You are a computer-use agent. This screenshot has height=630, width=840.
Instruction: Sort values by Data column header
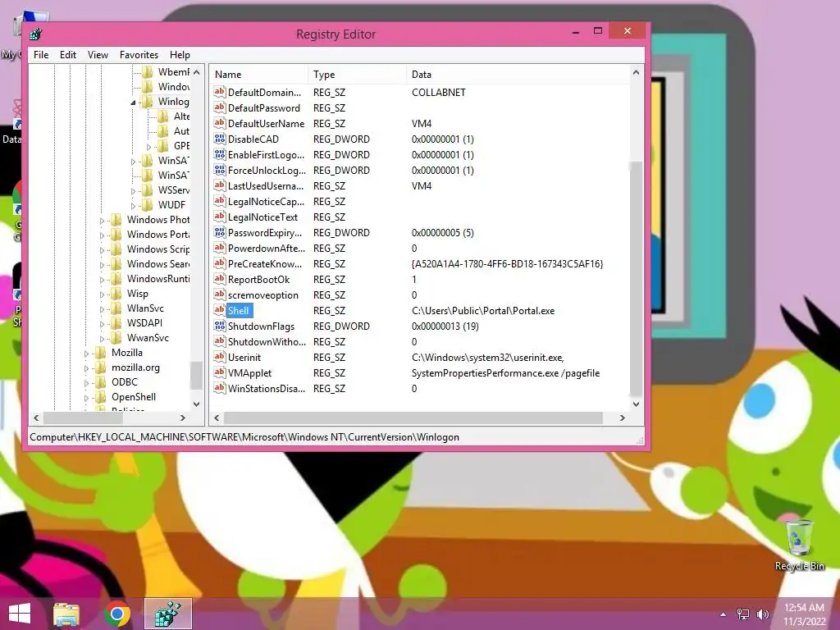click(518, 75)
